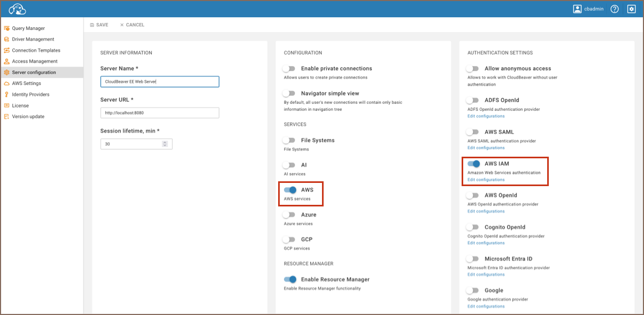Click the CloudBeaver logo icon
The image size is (644, 315).
(17, 9)
